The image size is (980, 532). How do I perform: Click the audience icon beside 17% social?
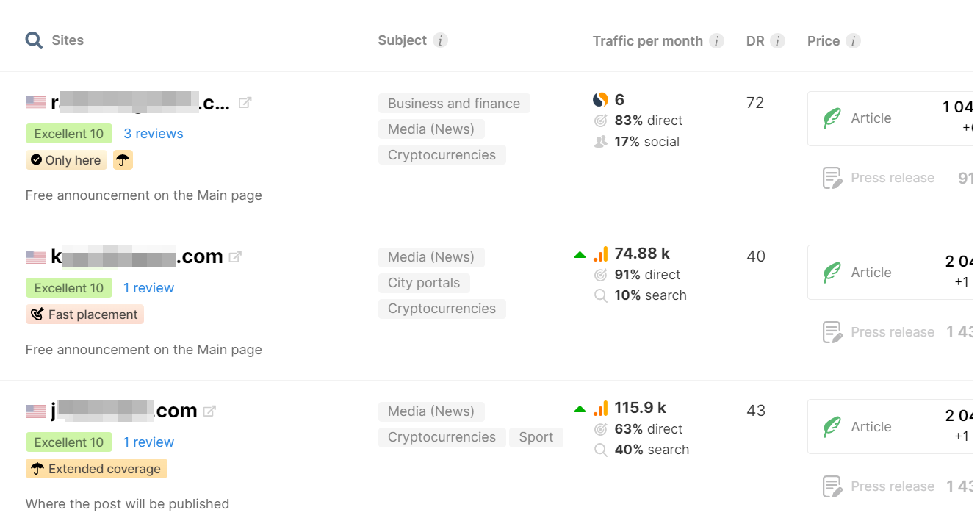[600, 141]
